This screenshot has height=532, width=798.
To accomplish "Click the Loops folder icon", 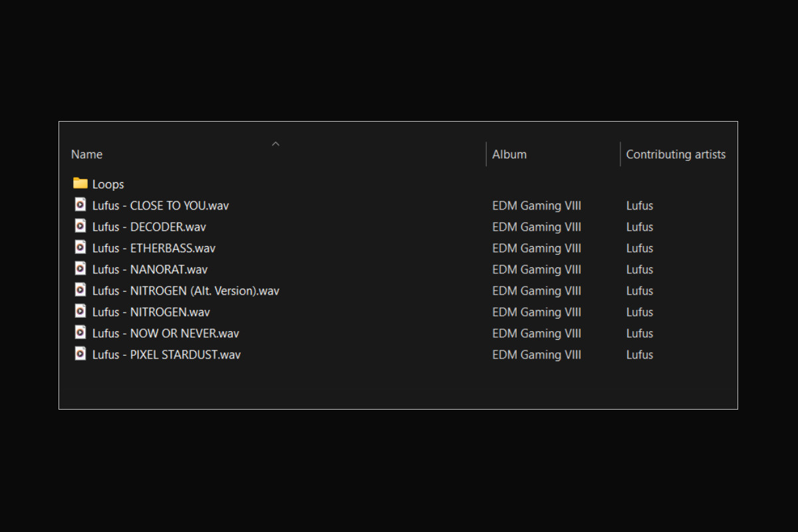I will point(80,184).
